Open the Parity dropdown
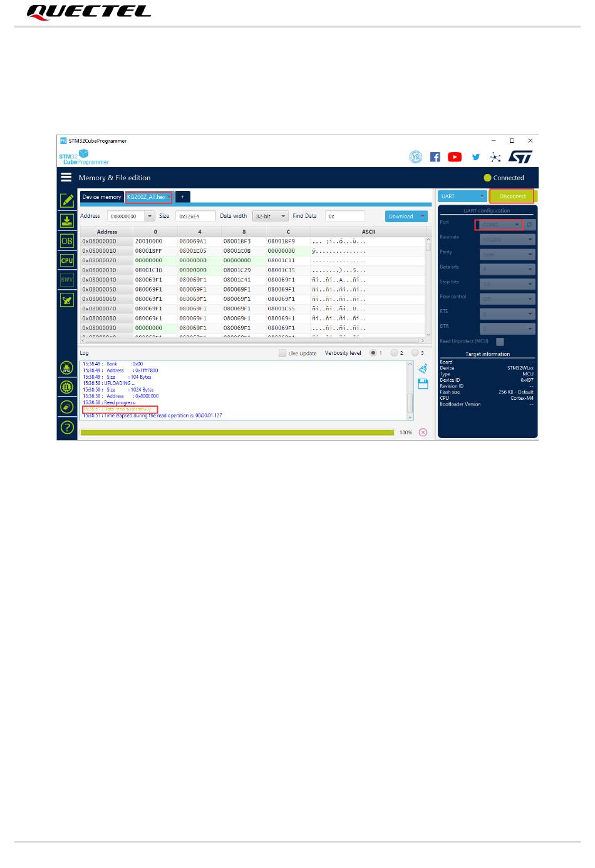 pos(507,254)
